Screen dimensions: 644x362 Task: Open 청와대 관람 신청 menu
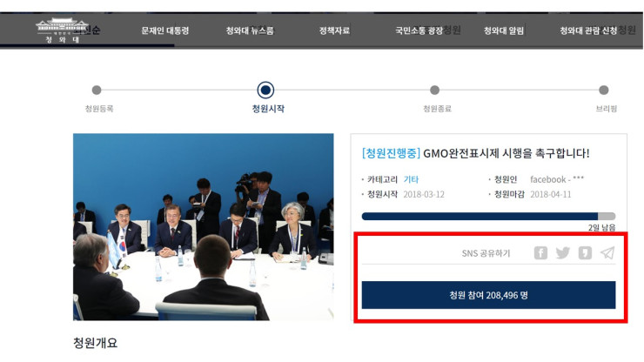(588, 30)
